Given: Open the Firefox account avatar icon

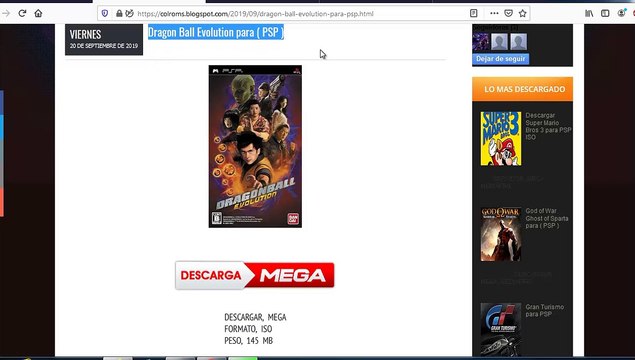Looking at the screenshot, I should click(621, 13).
